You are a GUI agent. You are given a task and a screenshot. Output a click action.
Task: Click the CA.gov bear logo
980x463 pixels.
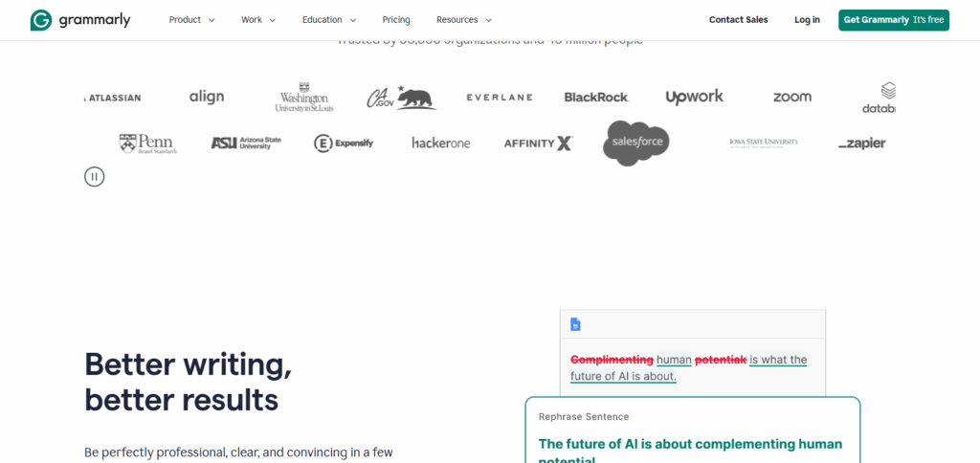[x=401, y=97]
